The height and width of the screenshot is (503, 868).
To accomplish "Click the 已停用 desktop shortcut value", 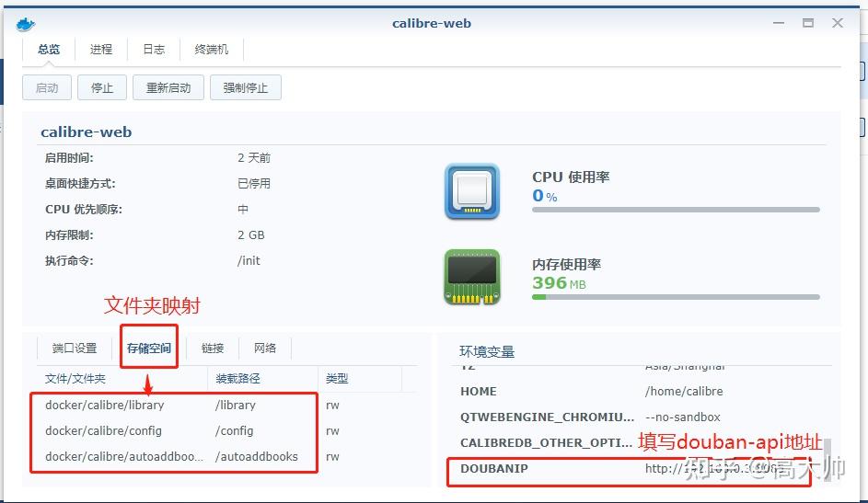I will pyautogui.click(x=254, y=184).
